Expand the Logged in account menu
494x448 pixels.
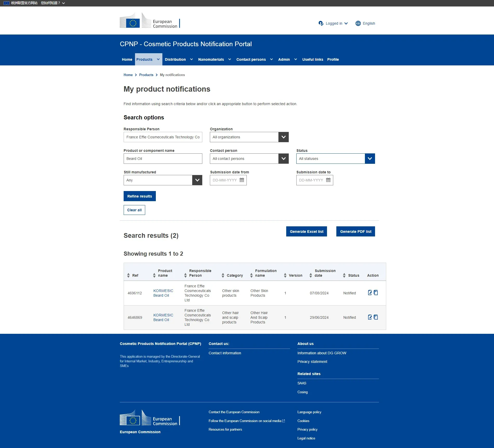click(333, 23)
